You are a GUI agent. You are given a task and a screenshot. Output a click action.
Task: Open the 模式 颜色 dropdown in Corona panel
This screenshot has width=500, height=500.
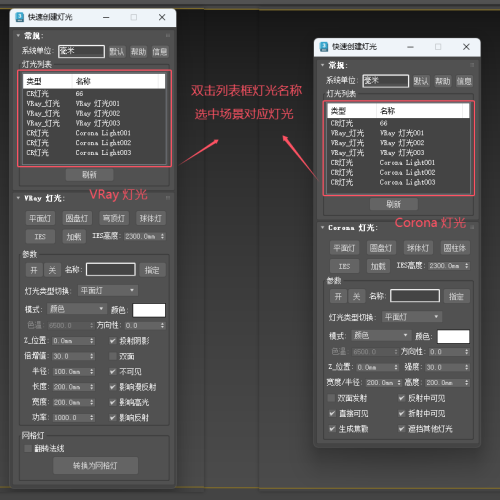pyautogui.click(x=380, y=335)
